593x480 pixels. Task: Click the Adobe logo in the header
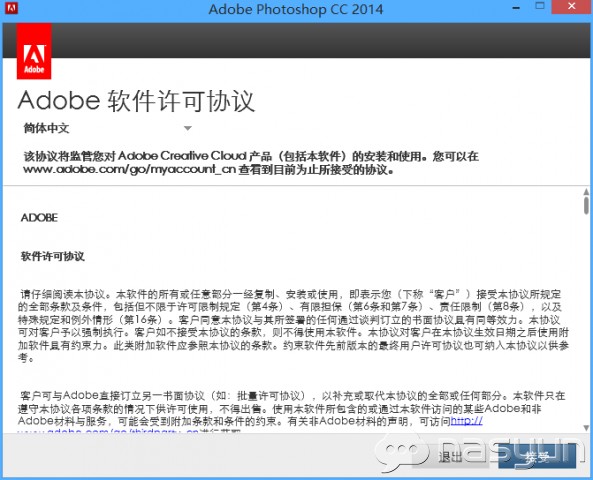(x=34, y=51)
